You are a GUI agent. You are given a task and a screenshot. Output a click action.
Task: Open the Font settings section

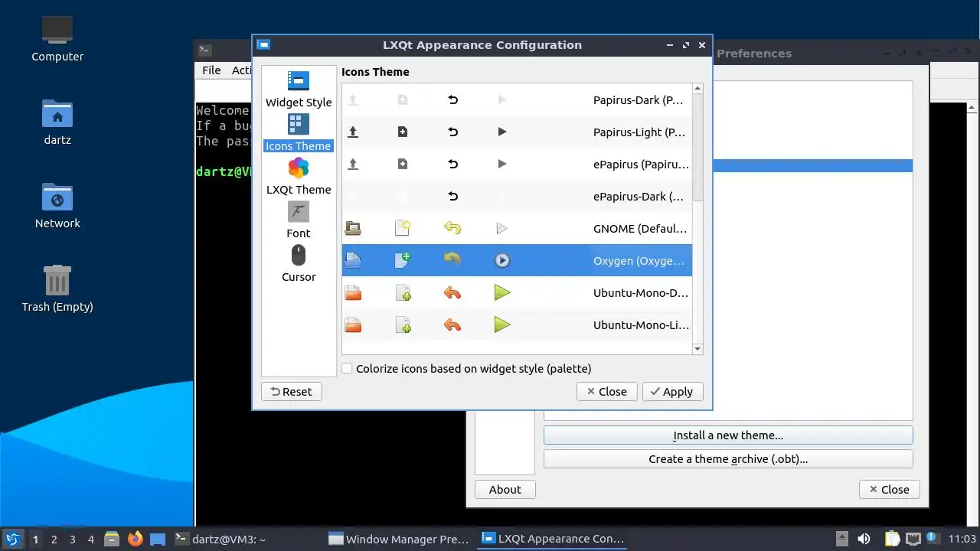click(299, 220)
